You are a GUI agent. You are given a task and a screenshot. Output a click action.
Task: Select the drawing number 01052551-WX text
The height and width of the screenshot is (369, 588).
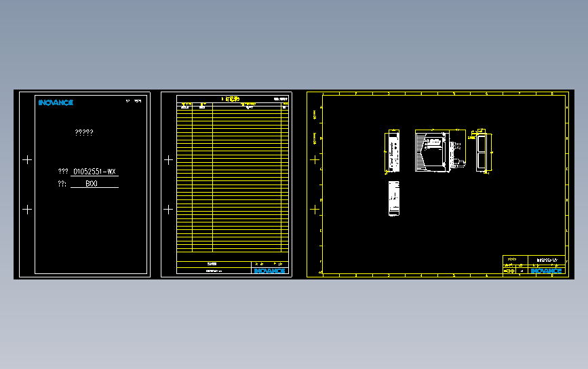coord(94,172)
